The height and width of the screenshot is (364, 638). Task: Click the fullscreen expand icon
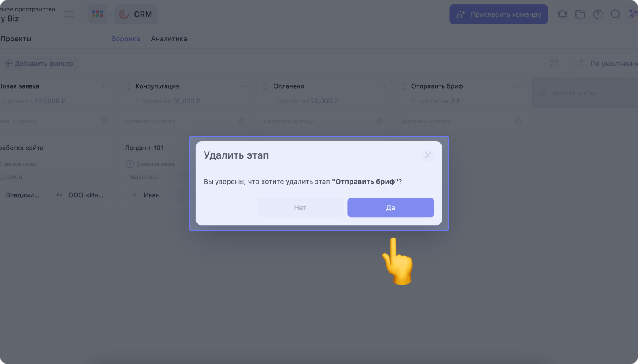coord(554,64)
